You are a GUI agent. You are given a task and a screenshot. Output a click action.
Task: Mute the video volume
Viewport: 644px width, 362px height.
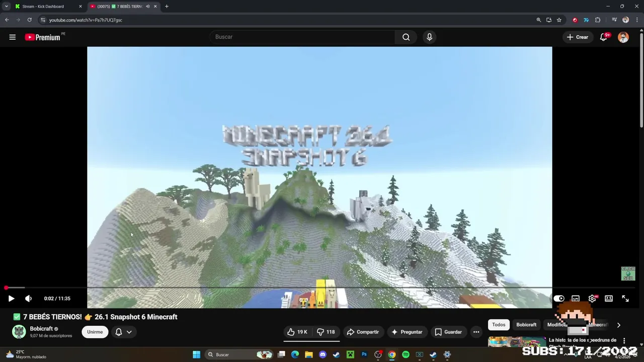click(x=28, y=299)
